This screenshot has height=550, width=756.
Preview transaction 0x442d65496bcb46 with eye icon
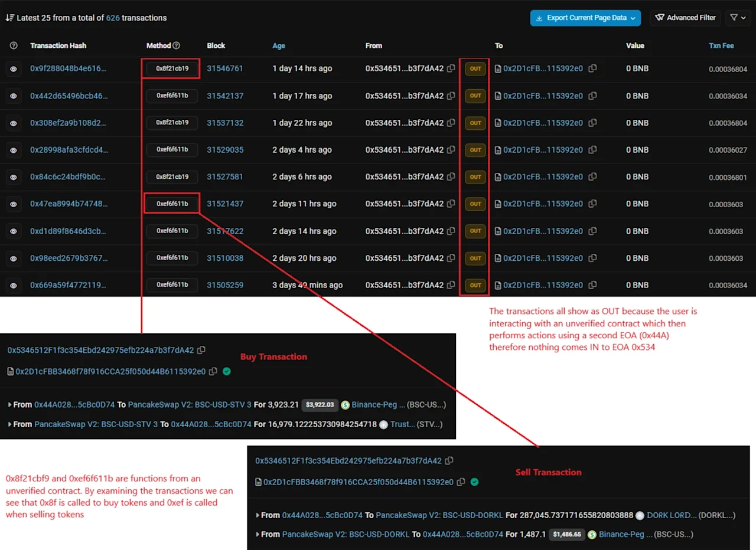[x=14, y=96]
